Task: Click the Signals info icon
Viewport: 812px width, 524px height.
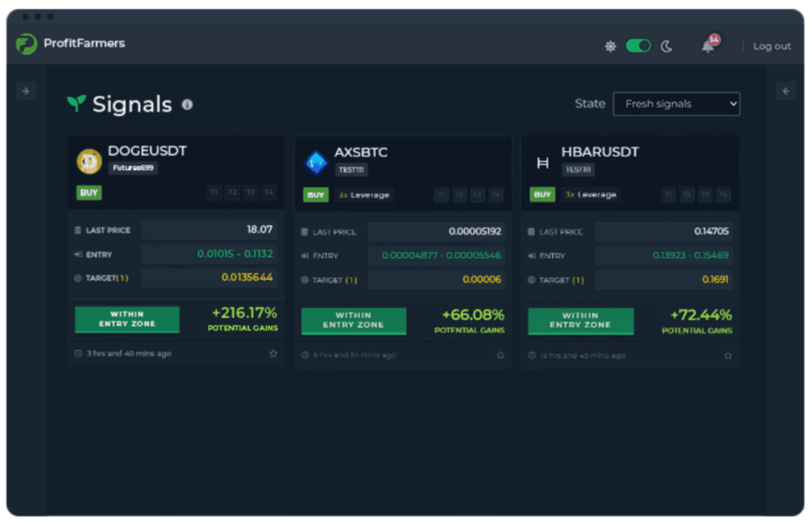Action: click(187, 105)
